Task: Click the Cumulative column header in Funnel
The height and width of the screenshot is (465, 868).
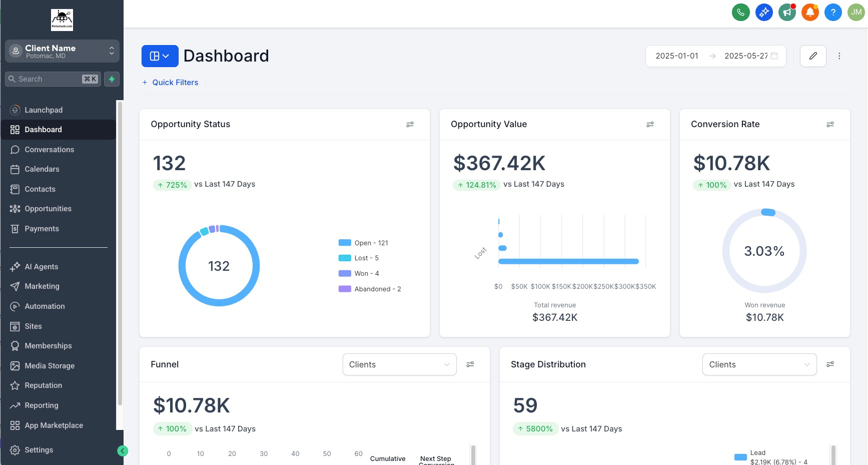Action: pos(388,458)
